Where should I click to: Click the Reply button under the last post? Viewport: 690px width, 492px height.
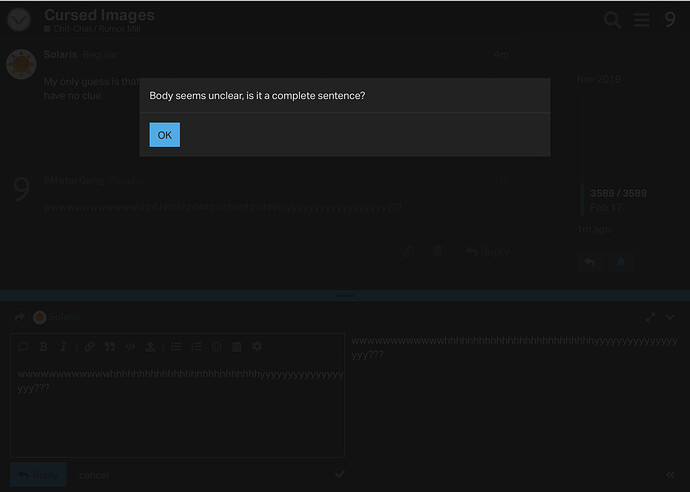(488, 251)
